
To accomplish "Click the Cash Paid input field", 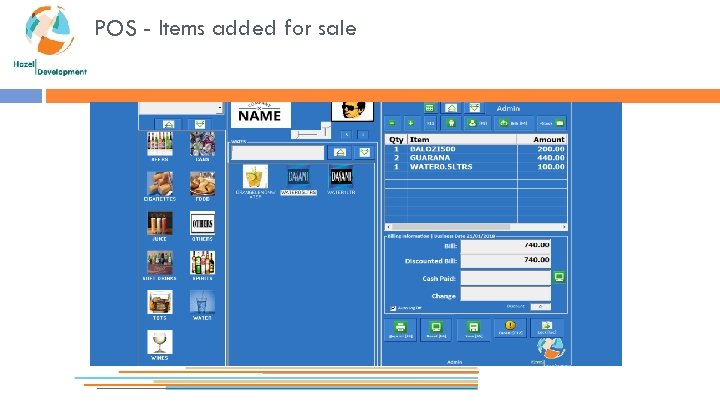I will coord(506,278).
